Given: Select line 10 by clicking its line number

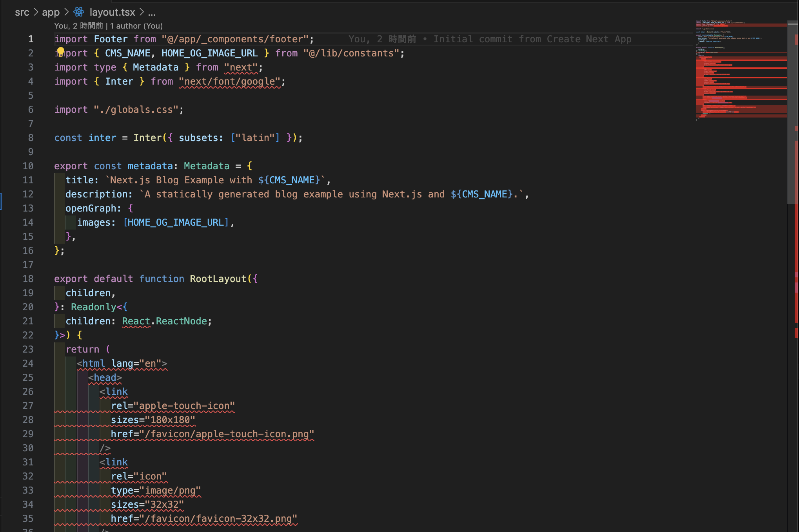Looking at the screenshot, I should (28, 166).
